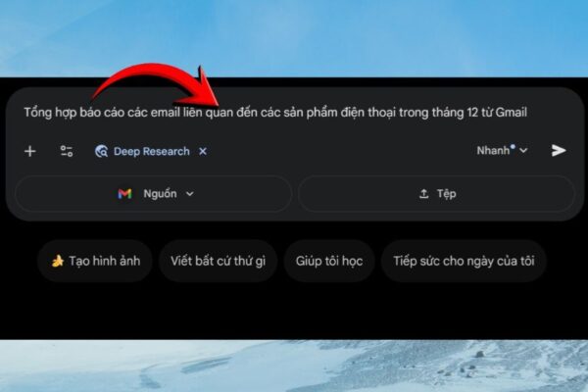Click the plus icon to add attachments
The image size is (588, 392).
(30, 152)
